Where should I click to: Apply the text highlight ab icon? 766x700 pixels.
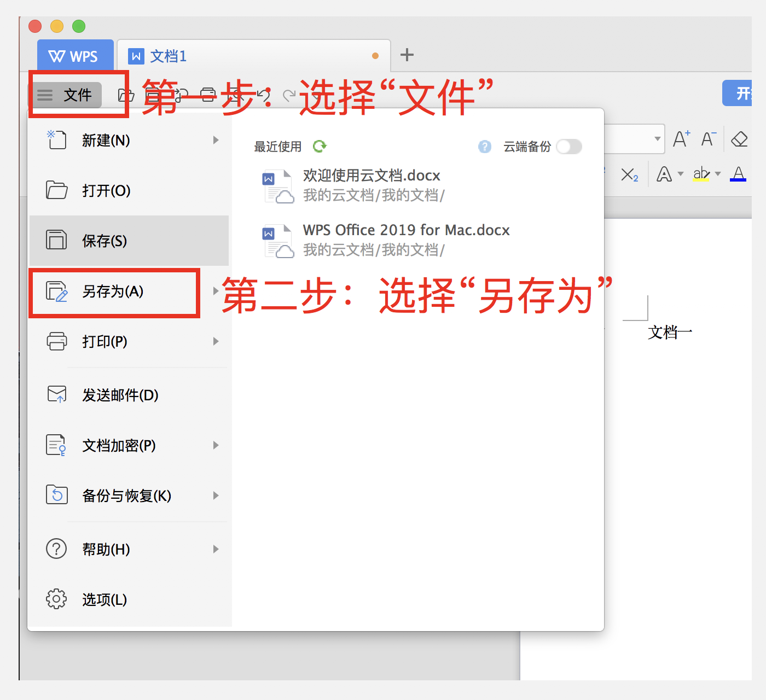click(x=701, y=174)
